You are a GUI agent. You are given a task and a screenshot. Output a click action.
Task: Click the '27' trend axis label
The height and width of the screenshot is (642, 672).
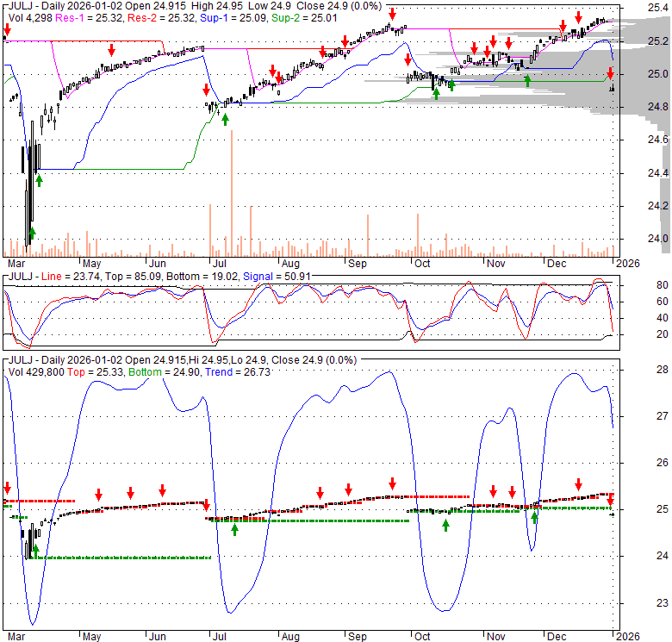tap(663, 416)
